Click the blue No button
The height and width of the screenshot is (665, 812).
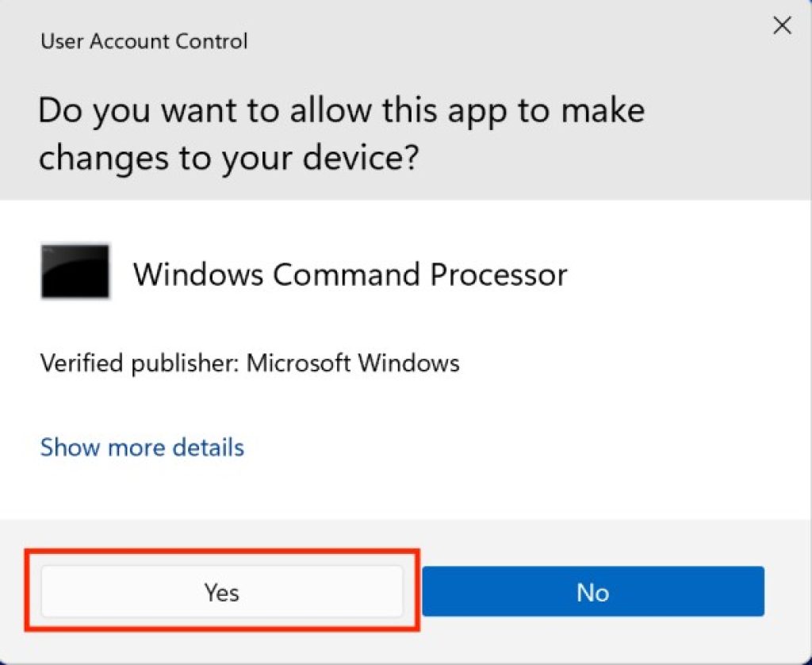coord(592,592)
